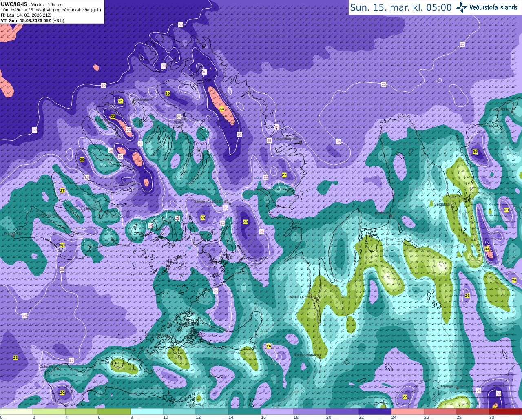
Task: Select the 18–20 m/s medium purple legend swatch
Action: (x=310, y=411)
